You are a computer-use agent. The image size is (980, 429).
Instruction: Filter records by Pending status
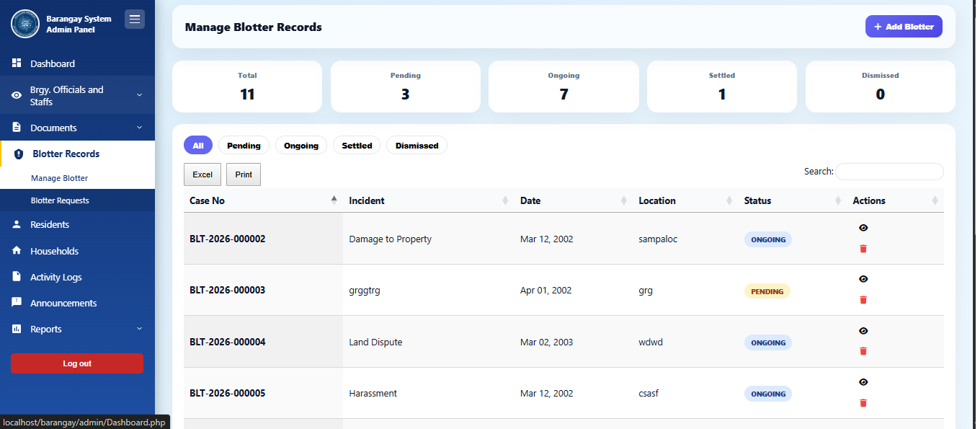point(244,146)
